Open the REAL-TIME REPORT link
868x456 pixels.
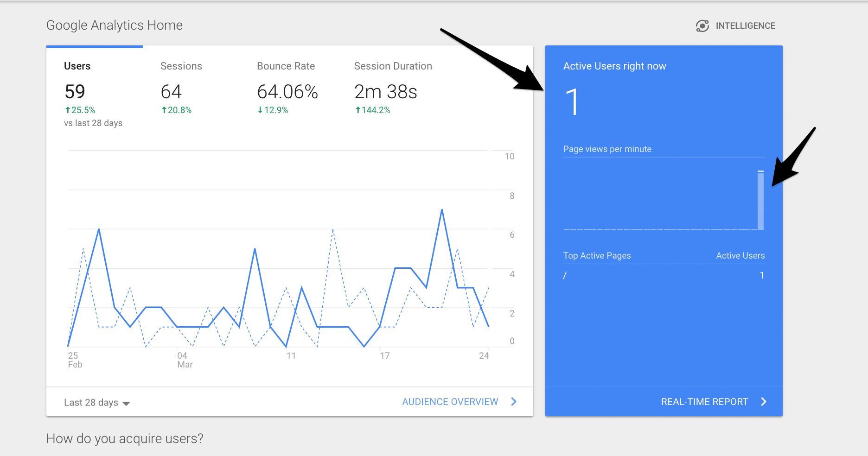tap(704, 402)
